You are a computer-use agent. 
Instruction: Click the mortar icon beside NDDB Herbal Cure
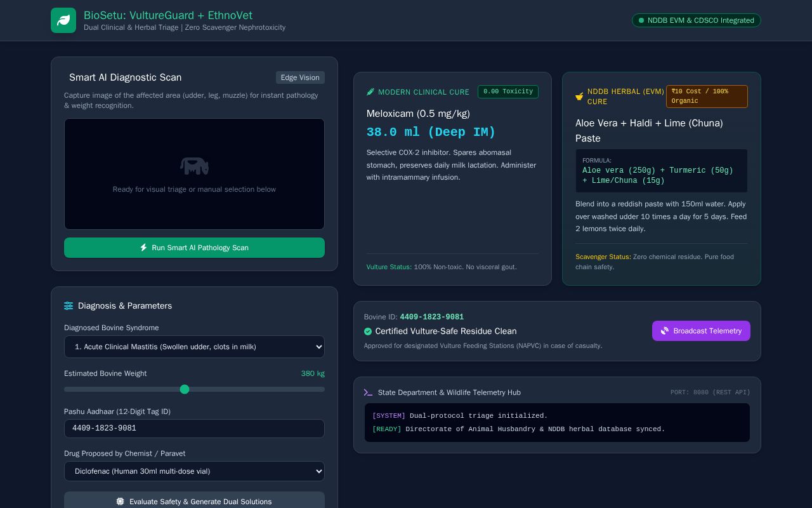[579, 97]
